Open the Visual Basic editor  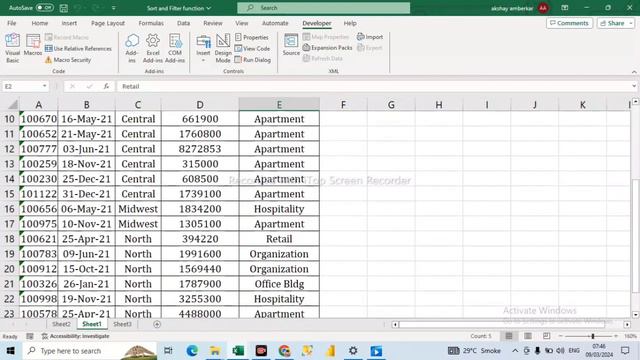click(12, 48)
